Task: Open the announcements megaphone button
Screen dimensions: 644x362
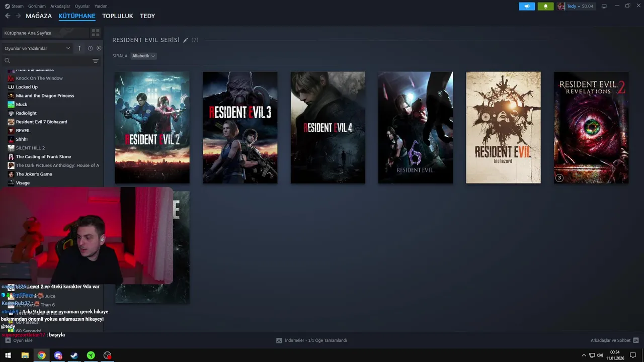Action: (x=527, y=6)
